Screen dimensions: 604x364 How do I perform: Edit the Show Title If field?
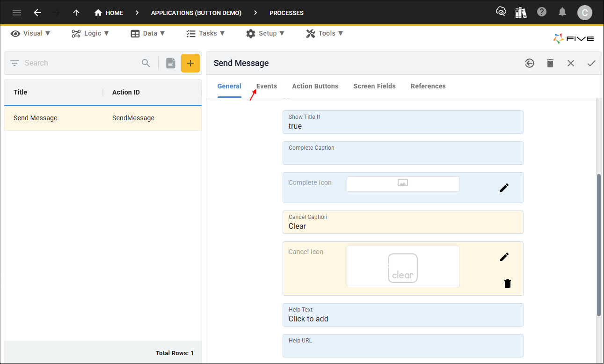click(403, 122)
